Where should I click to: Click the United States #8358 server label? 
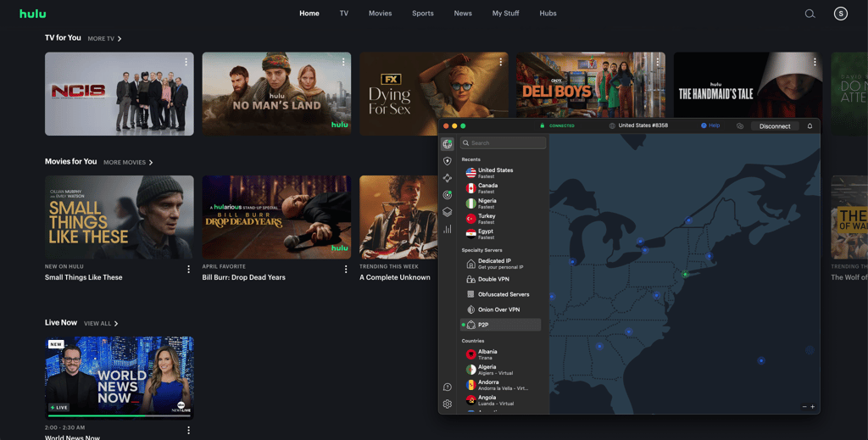pos(643,125)
